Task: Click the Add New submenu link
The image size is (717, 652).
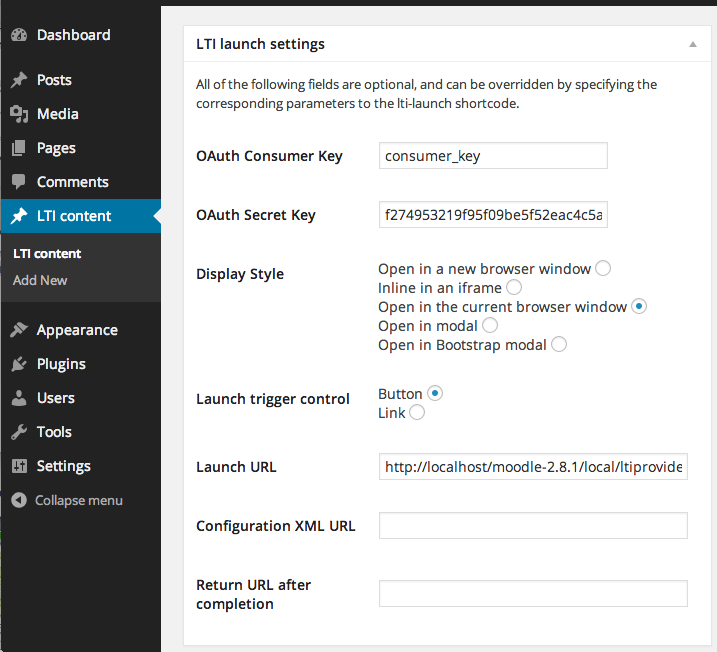Action: (40, 280)
